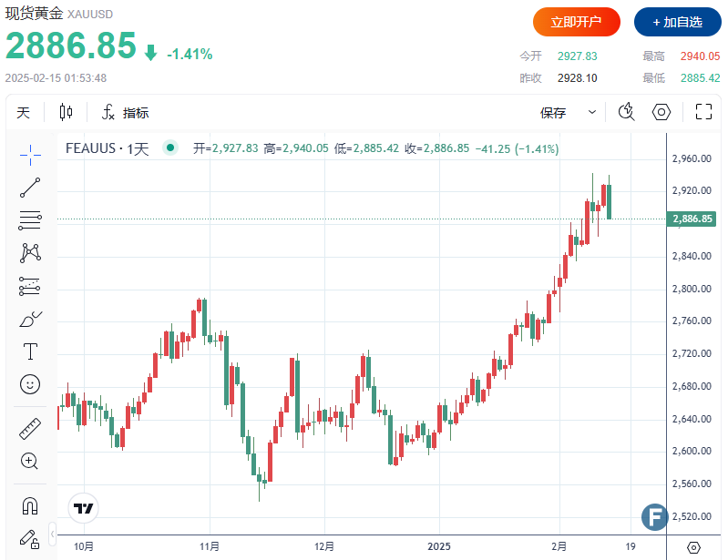Viewport: 728px width, 560px height.
Task: Select the ruler measure tool
Action: coord(30,429)
